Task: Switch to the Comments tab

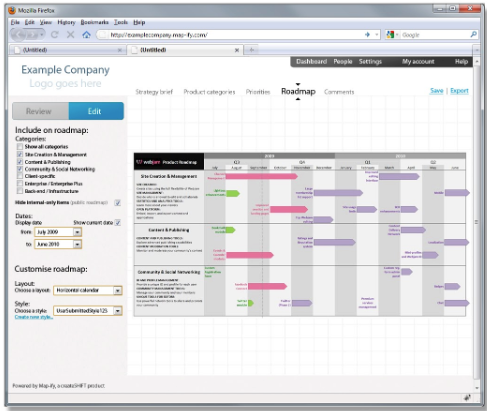Action: [x=339, y=92]
